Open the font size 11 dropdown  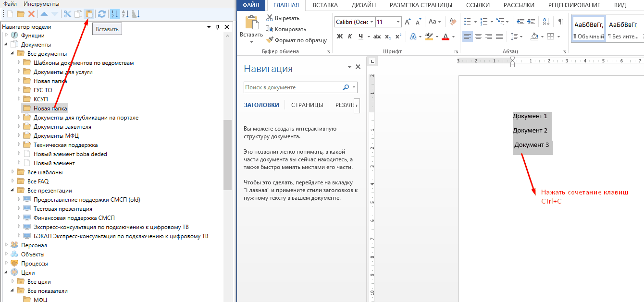point(398,22)
